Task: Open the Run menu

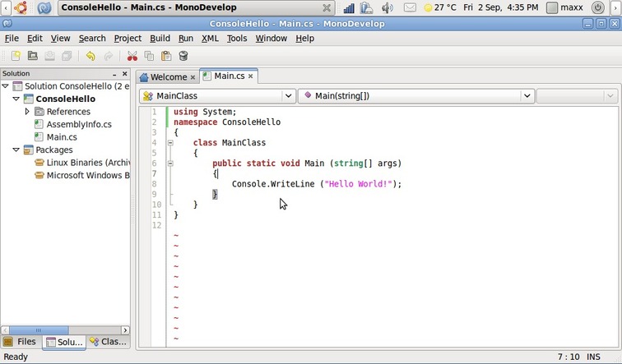Action: click(186, 39)
